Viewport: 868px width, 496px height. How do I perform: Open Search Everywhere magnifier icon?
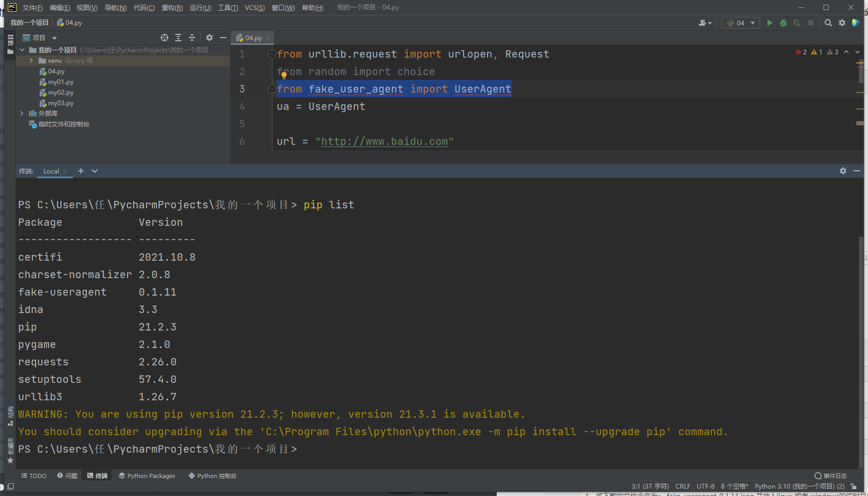coord(828,23)
